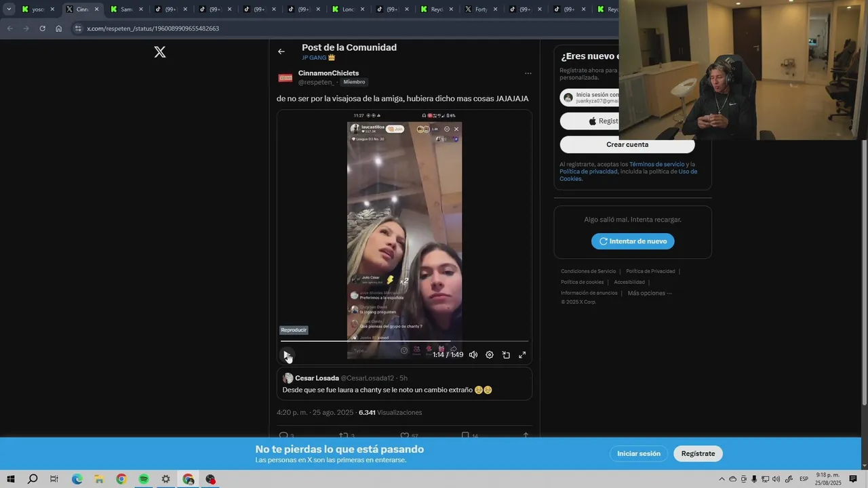
Task: Expand Más opciones in footer
Action: [x=650, y=293]
